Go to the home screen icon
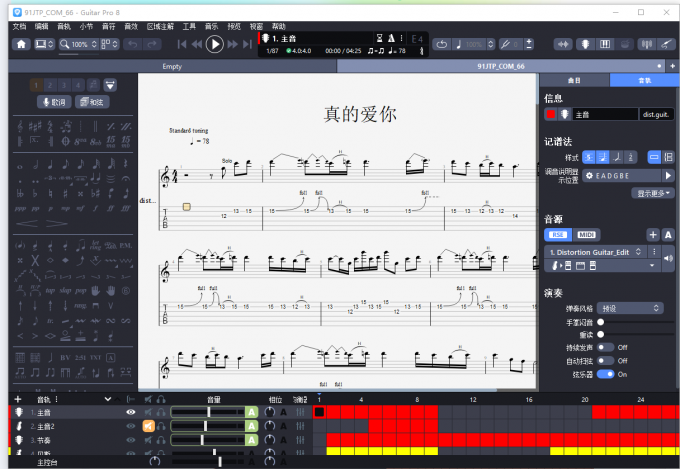The height and width of the screenshot is (469, 680). click(x=21, y=44)
